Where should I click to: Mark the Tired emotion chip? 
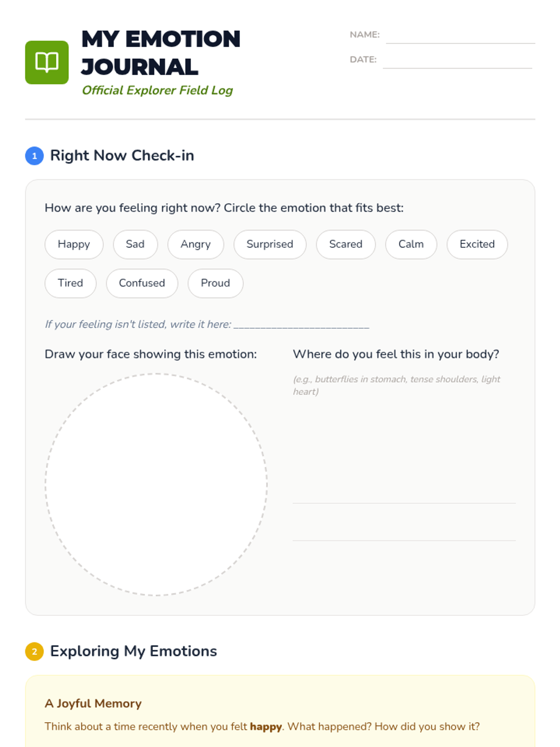(x=70, y=283)
